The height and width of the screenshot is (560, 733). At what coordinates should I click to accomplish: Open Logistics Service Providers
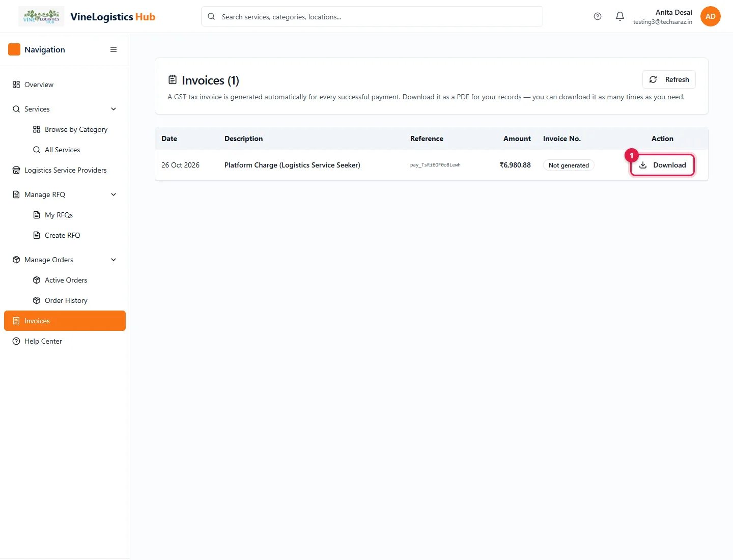[65, 170]
